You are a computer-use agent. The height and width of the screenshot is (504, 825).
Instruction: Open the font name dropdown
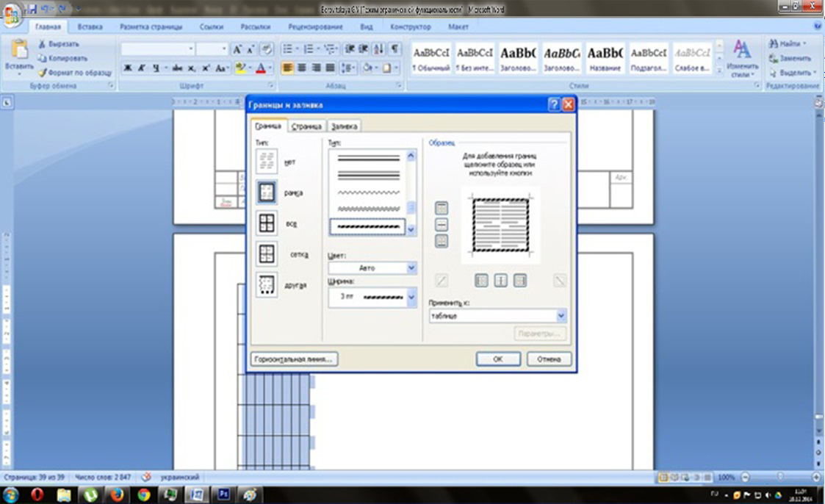(x=190, y=49)
